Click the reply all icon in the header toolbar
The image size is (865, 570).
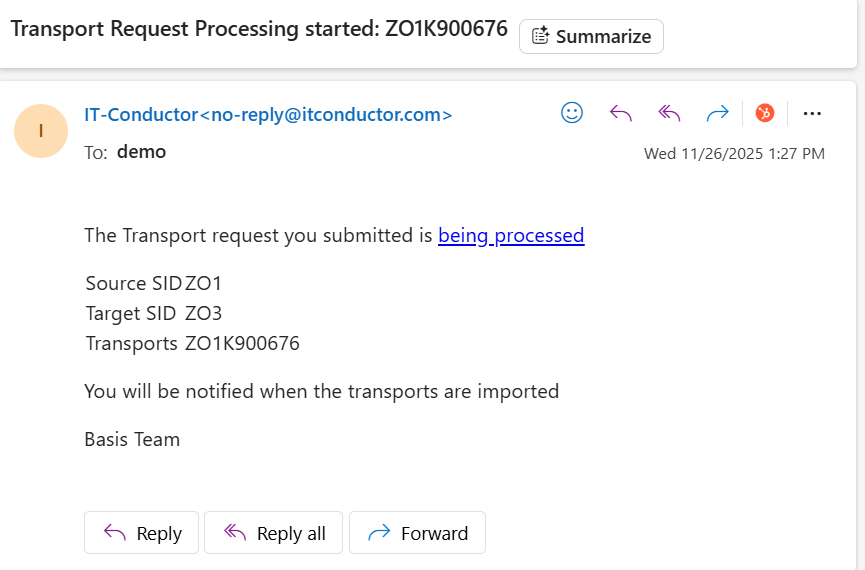(669, 113)
